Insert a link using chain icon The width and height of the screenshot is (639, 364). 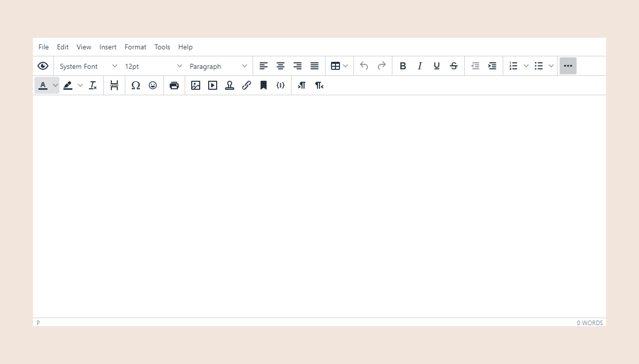tap(247, 86)
